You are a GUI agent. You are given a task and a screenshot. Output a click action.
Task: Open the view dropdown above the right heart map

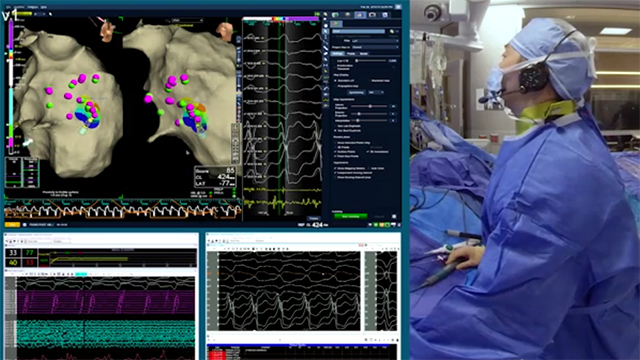(x=187, y=20)
